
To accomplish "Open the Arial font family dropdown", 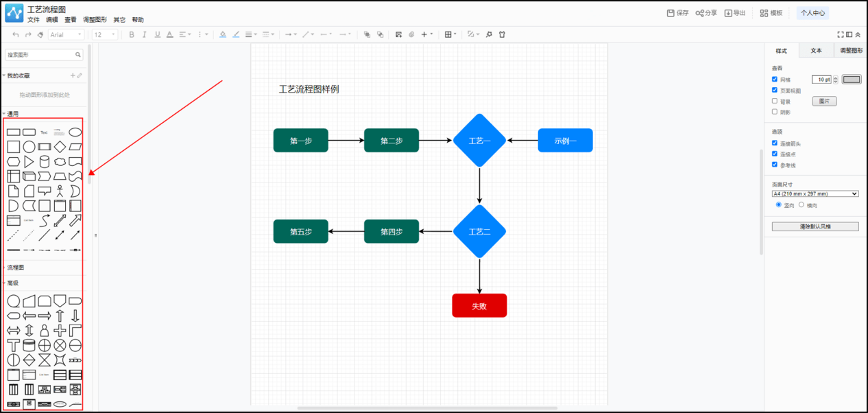I will pos(66,34).
